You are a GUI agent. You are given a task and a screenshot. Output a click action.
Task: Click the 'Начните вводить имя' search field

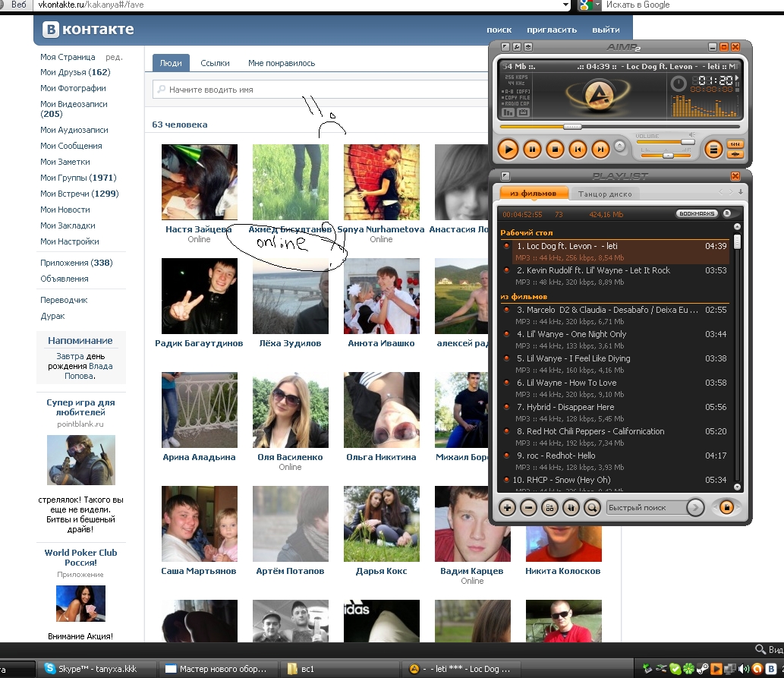320,90
